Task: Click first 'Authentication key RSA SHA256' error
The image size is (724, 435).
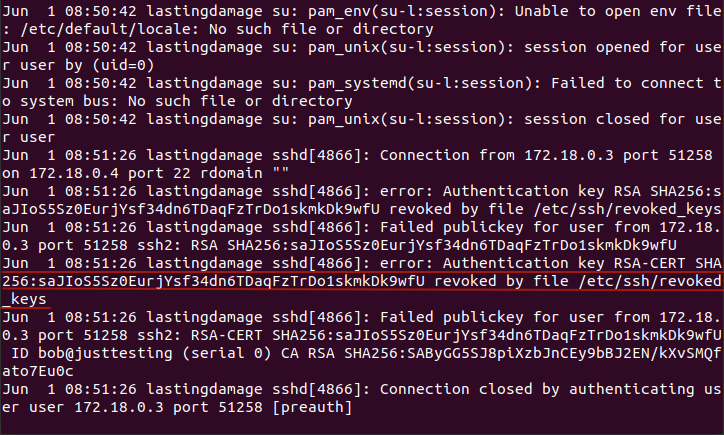Action: coord(582,191)
